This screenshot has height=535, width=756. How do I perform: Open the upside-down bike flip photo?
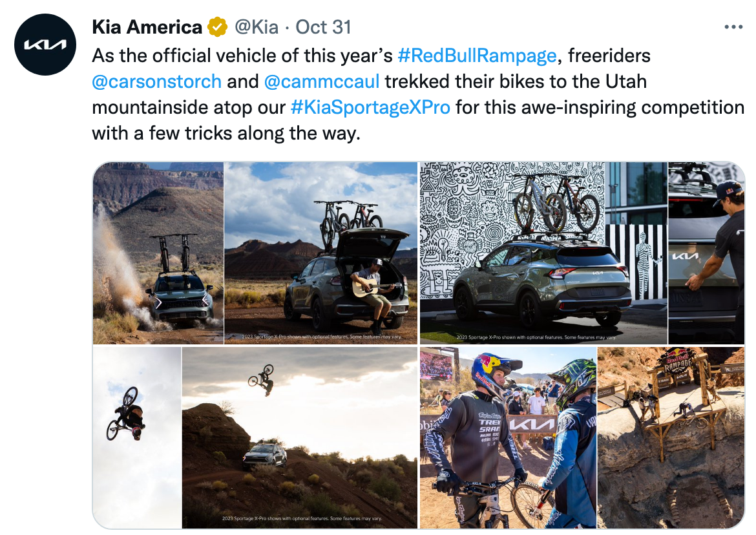pos(137,437)
